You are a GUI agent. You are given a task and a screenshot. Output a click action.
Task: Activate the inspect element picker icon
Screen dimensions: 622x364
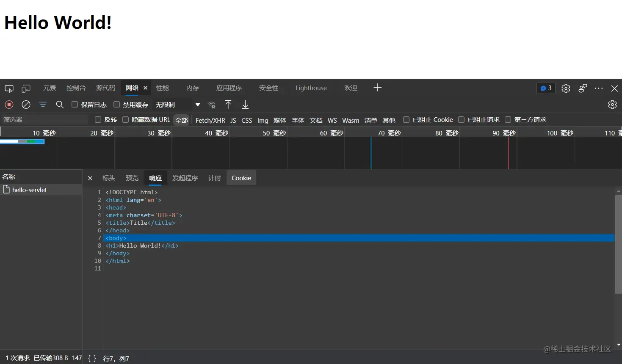coord(9,88)
